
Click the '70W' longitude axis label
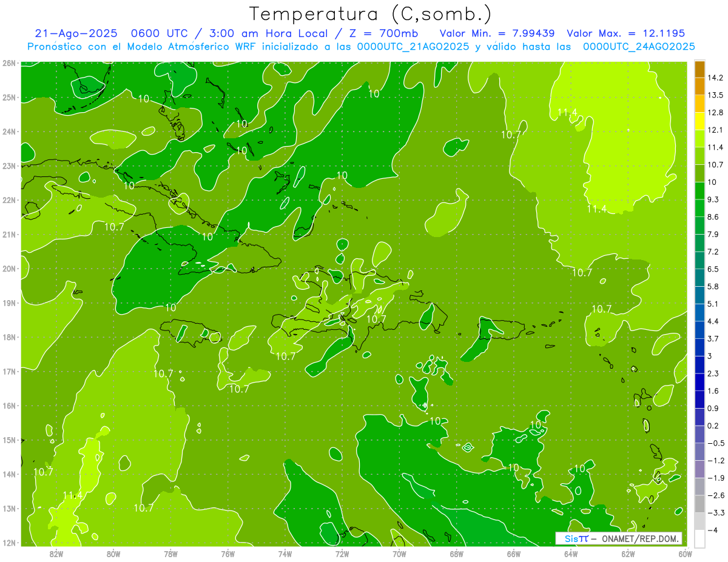399,554
